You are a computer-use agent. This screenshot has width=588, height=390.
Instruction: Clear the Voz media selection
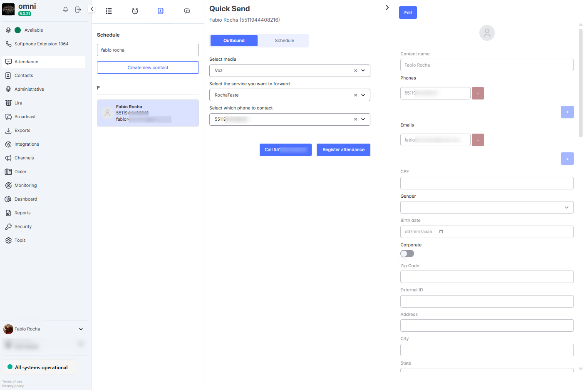point(355,71)
